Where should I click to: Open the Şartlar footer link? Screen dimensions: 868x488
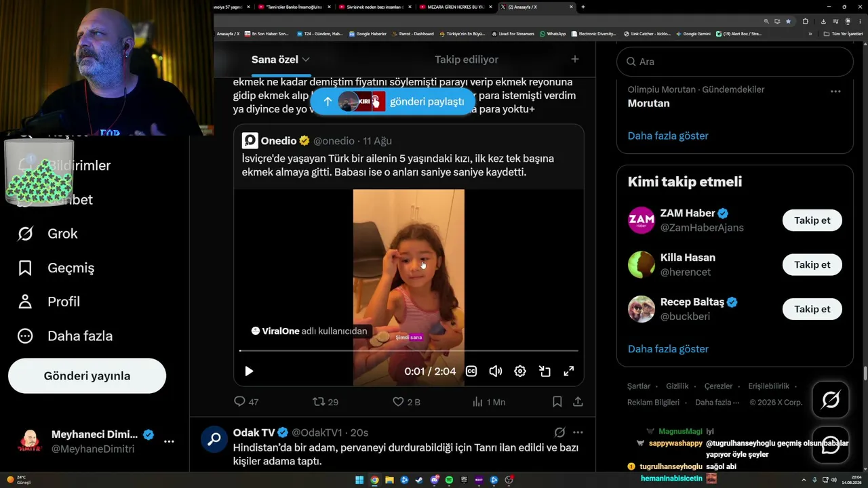639,386
